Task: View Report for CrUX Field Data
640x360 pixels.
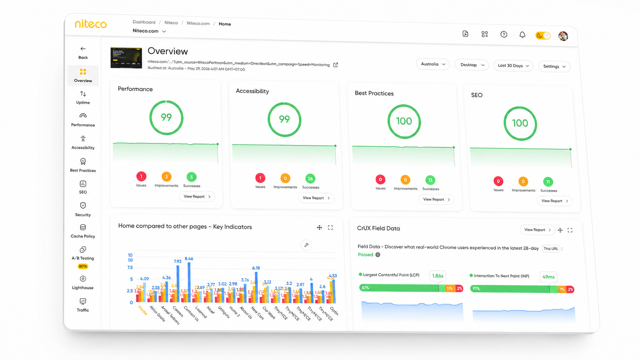Action: pyautogui.click(x=537, y=230)
